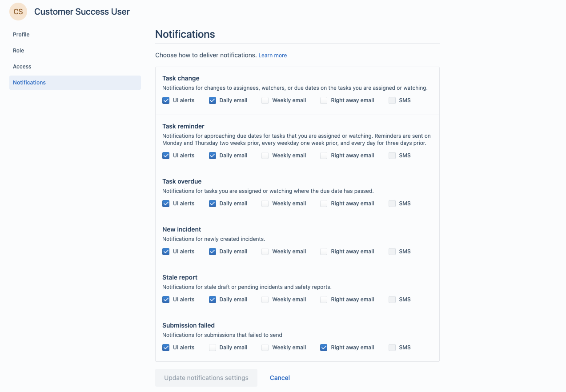Disable Daily email for New incident
The height and width of the screenshot is (392, 566).
[x=213, y=252]
